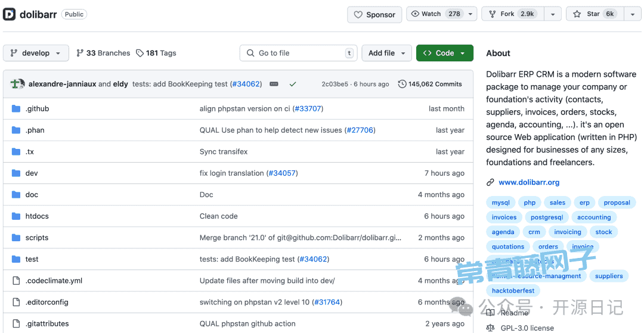Open the green Code dropdown button

tap(444, 53)
